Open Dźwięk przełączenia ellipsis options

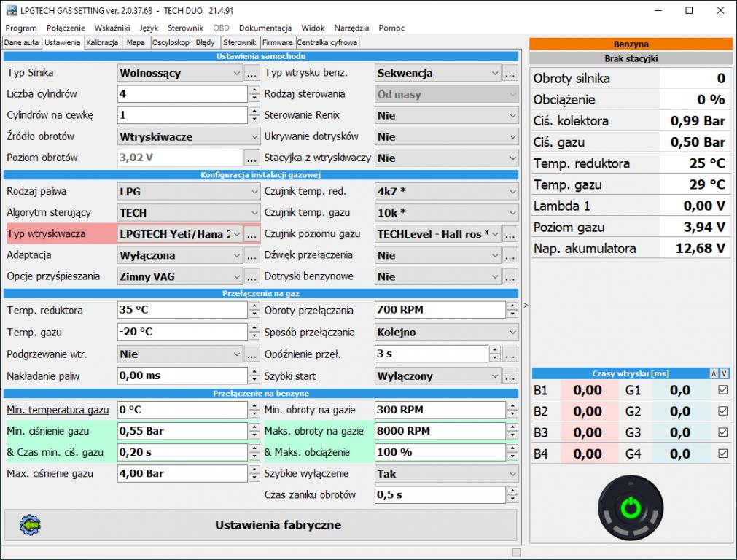[x=510, y=255]
